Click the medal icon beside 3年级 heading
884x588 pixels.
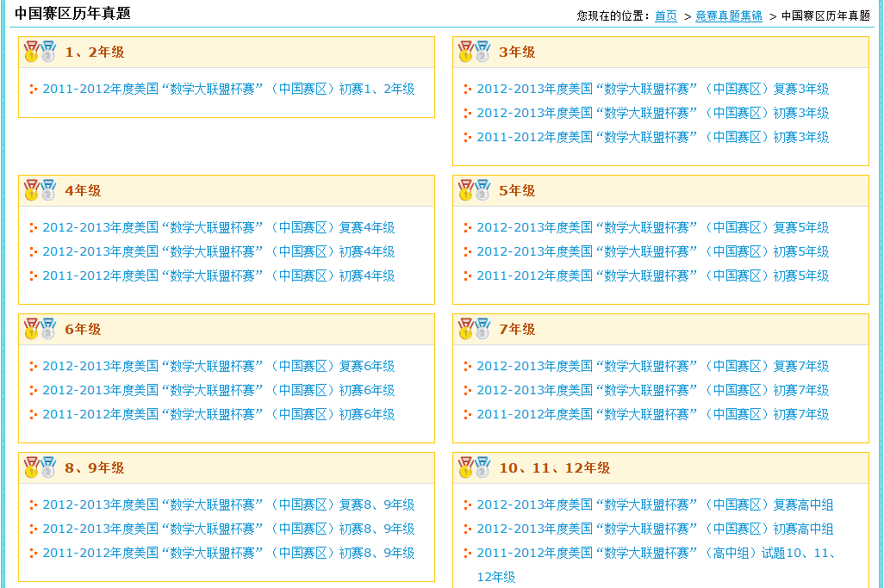tap(474, 52)
